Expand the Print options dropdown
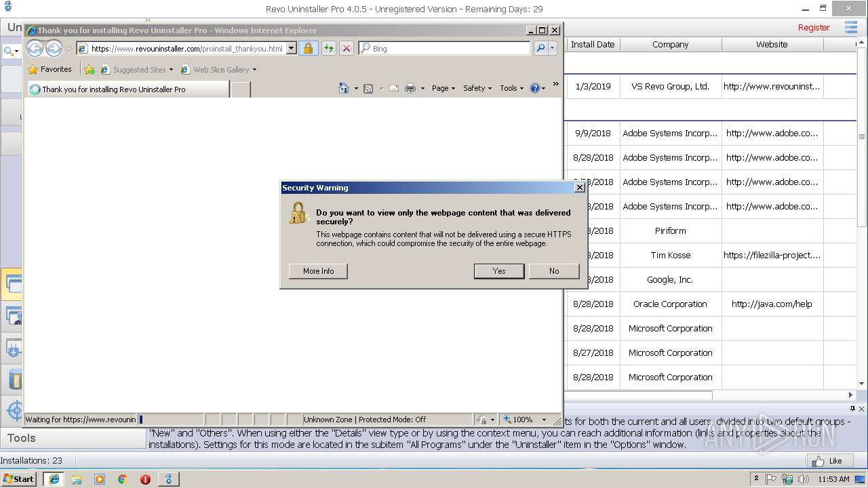 [422, 88]
